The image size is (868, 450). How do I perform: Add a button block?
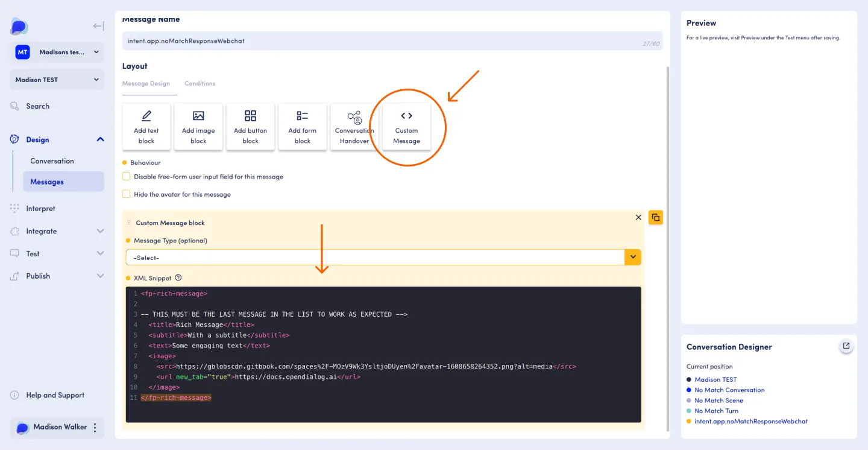(251, 126)
